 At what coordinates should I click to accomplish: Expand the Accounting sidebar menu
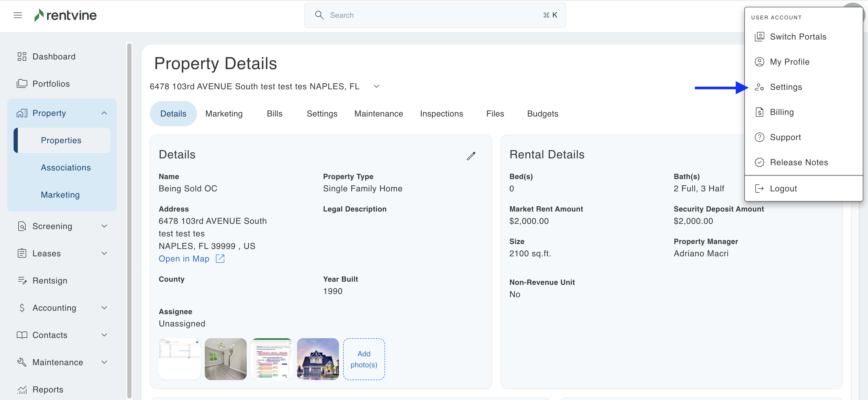tap(104, 308)
